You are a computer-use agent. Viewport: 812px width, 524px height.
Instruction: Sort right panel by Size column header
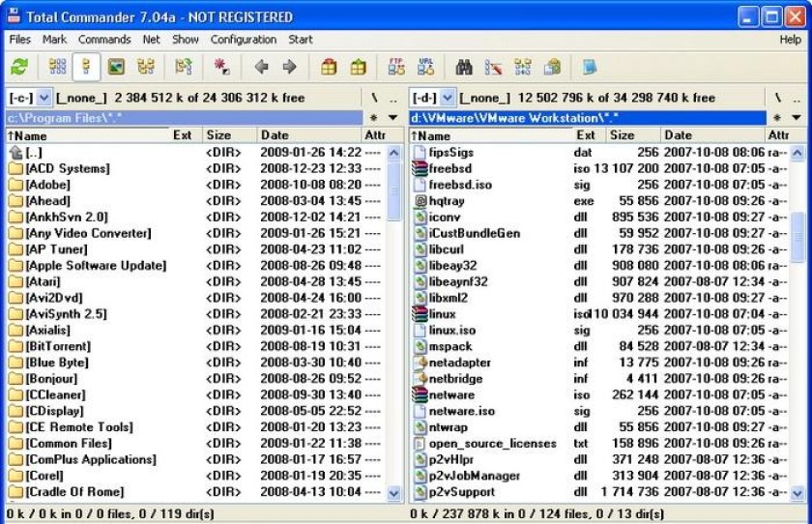click(633, 135)
